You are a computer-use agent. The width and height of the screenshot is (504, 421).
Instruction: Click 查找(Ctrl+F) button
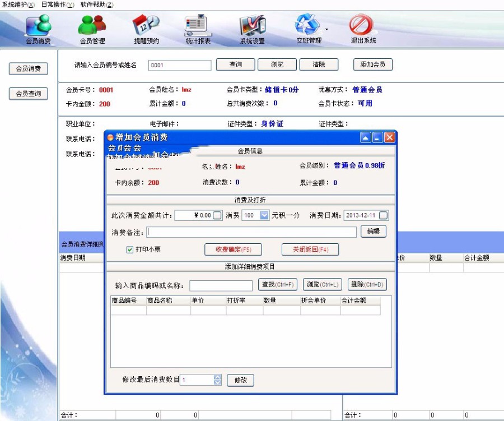[278, 285]
